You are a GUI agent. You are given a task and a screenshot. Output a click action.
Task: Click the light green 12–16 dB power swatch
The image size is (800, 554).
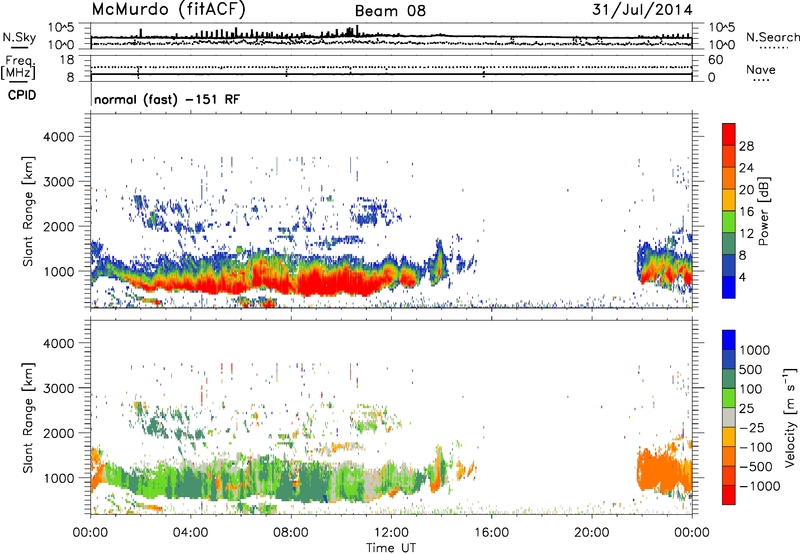coord(729,222)
